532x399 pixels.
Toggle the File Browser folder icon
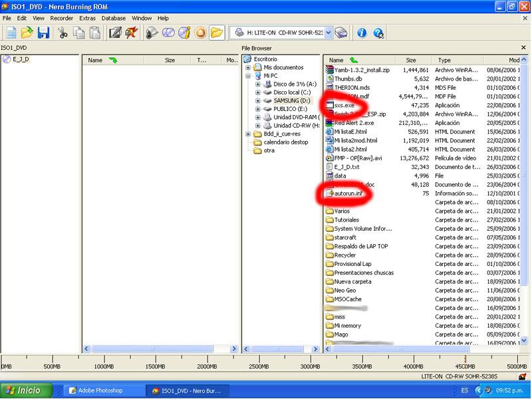tap(217, 33)
